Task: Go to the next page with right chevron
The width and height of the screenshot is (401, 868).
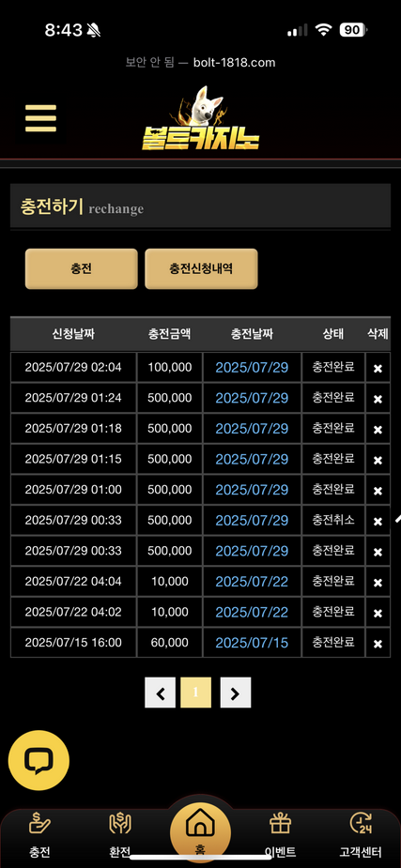Action: tap(236, 693)
